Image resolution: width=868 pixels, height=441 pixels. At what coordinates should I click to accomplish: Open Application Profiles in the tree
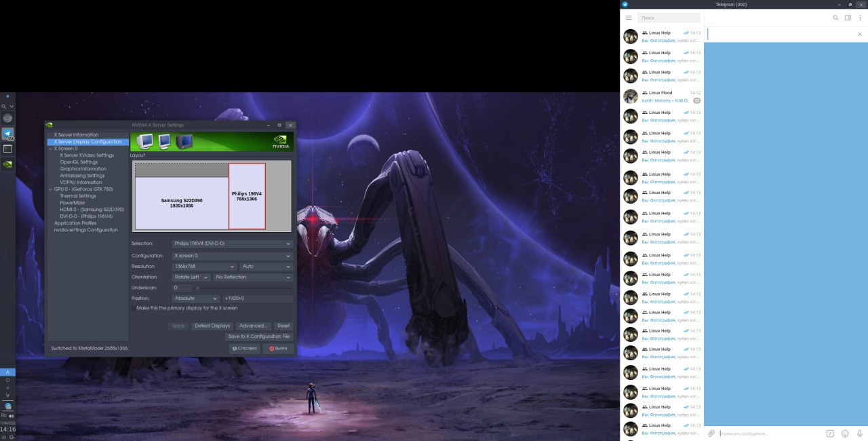click(x=75, y=223)
